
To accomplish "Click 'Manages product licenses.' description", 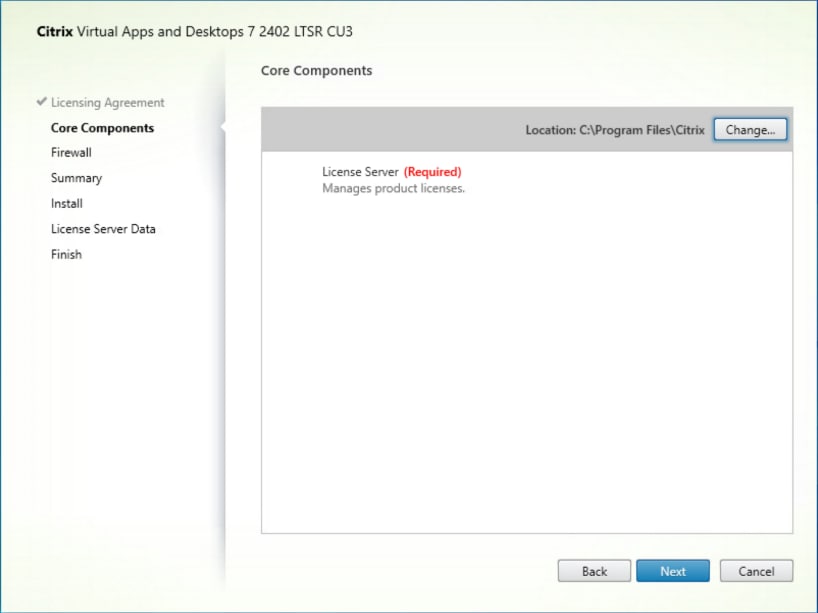I will (x=393, y=188).
